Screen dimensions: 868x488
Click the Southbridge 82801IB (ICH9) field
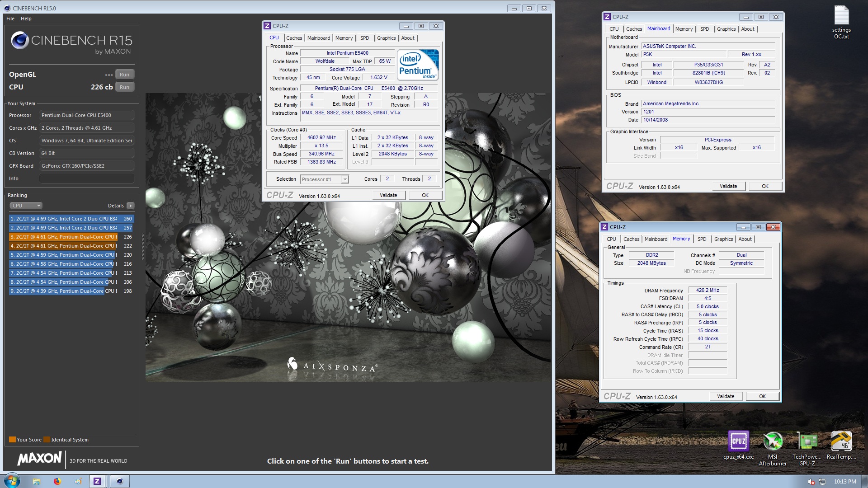point(708,73)
